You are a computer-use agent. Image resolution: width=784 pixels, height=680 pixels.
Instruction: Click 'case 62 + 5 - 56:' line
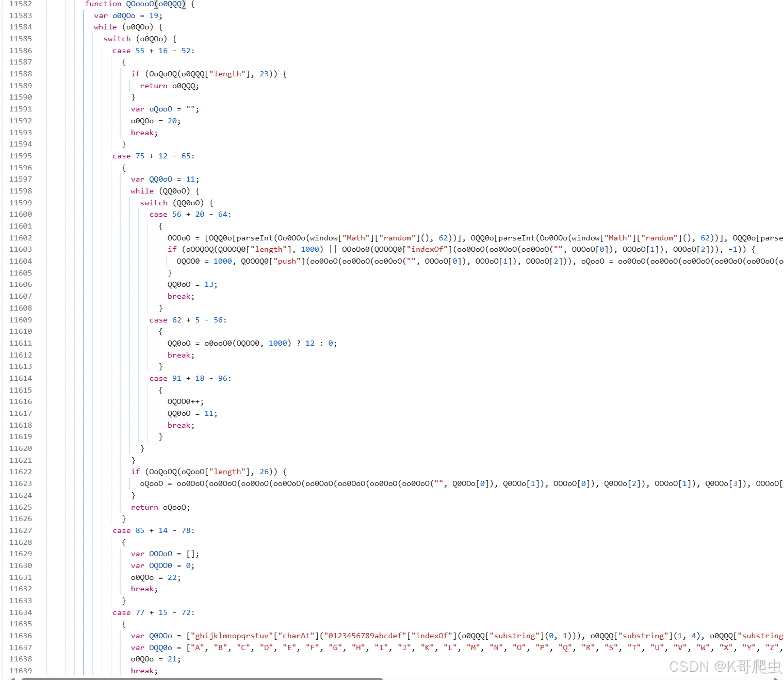[x=188, y=320]
